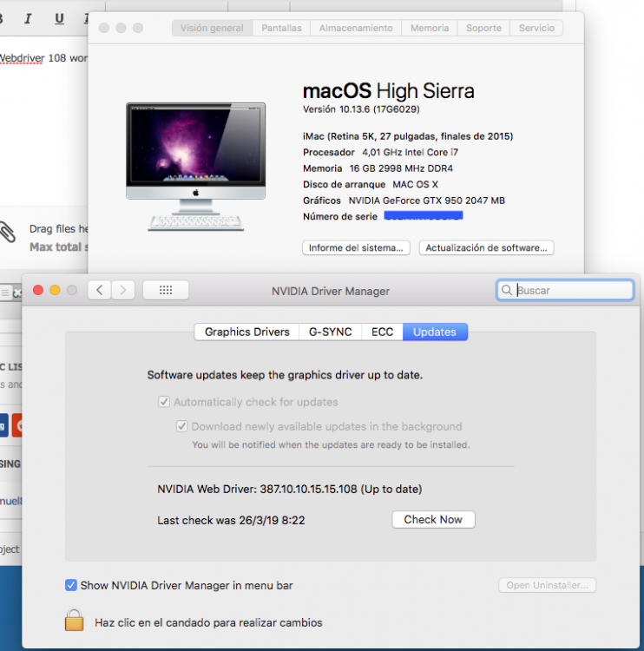This screenshot has height=651, width=644.
Task: Click Memoria 16 GB 2998 MHz DDR4 line
Action: pos(378,168)
